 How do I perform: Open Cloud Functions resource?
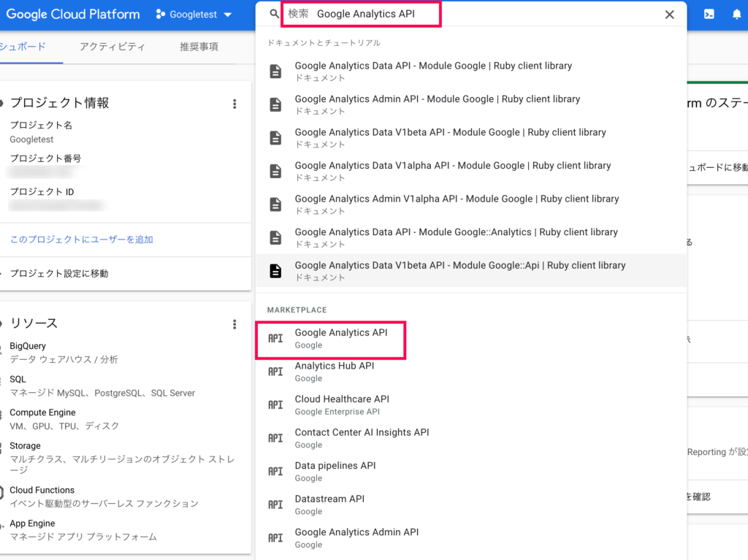tap(42, 490)
